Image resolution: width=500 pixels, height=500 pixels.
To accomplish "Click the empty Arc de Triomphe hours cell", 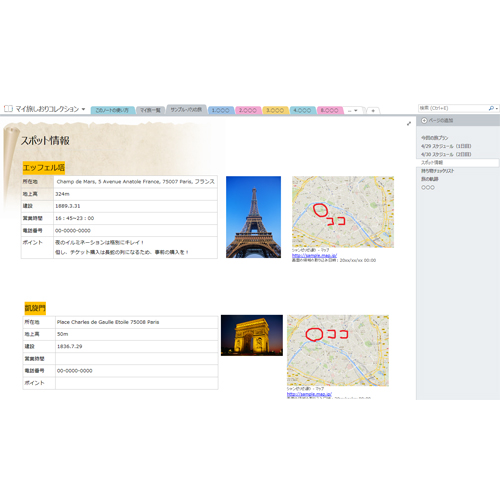I will [137, 359].
